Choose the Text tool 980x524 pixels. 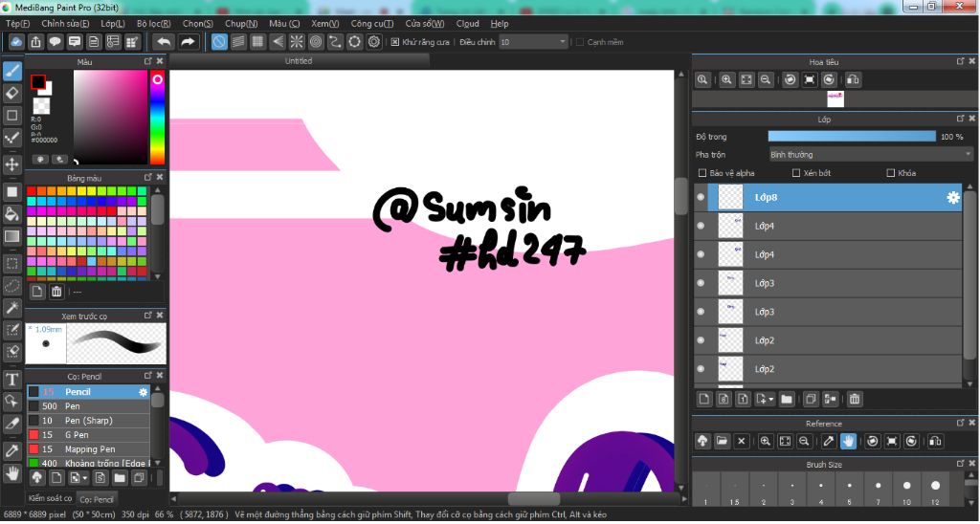(12, 380)
